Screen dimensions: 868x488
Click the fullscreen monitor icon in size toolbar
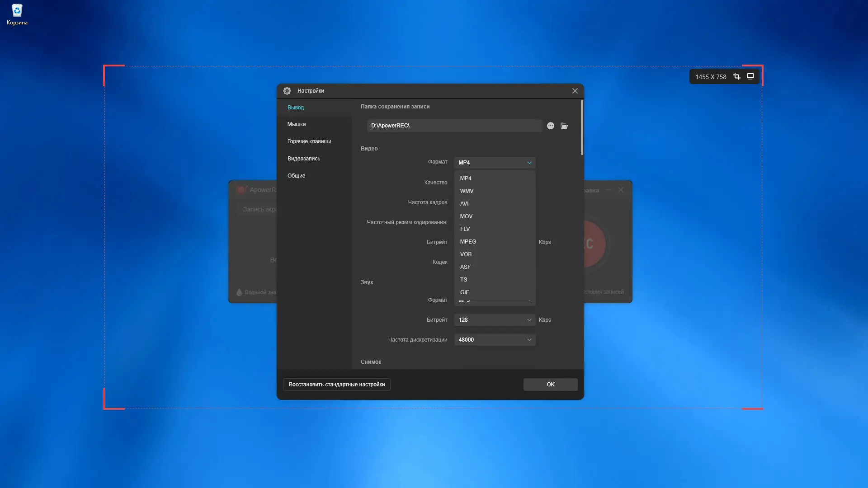[750, 76]
